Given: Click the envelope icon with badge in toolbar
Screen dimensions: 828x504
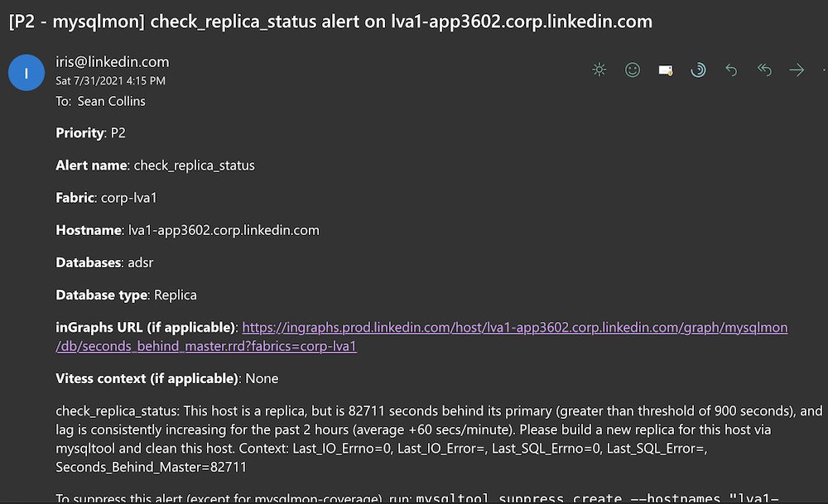Looking at the screenshot, I should coord(666,70).
